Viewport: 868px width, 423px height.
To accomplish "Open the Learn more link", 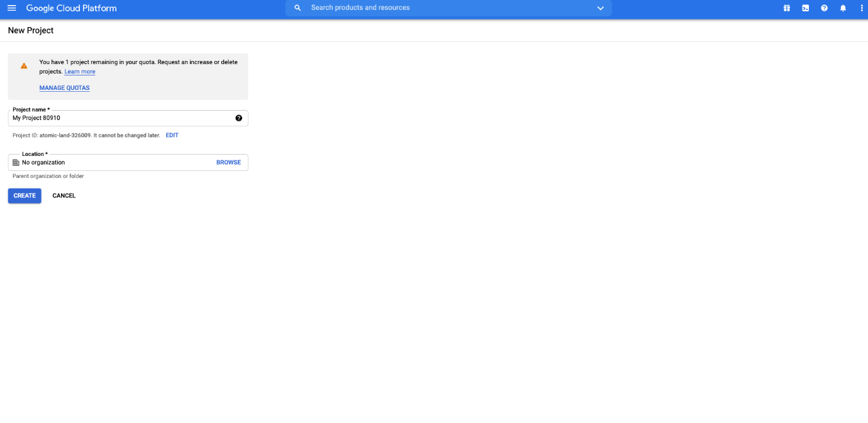I will 80,72.
